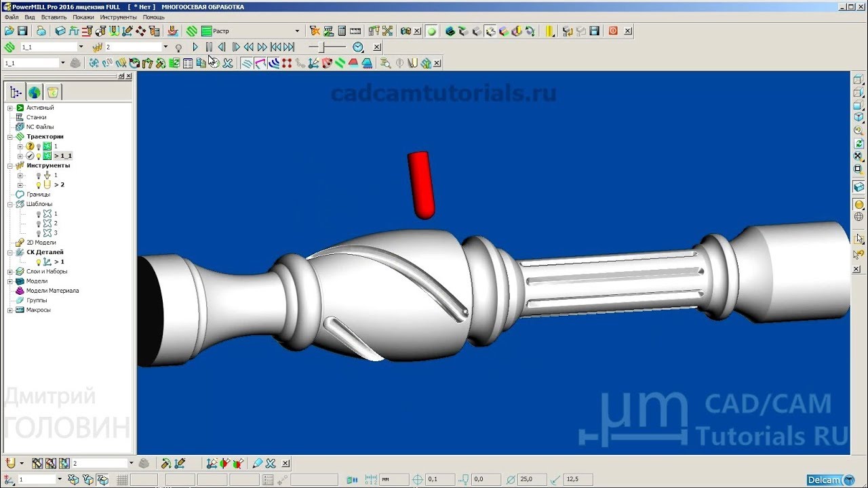Viewport: 868px width, 488px height.
Task: Select 2D Модели in the explorer tree
Action: 41,243
